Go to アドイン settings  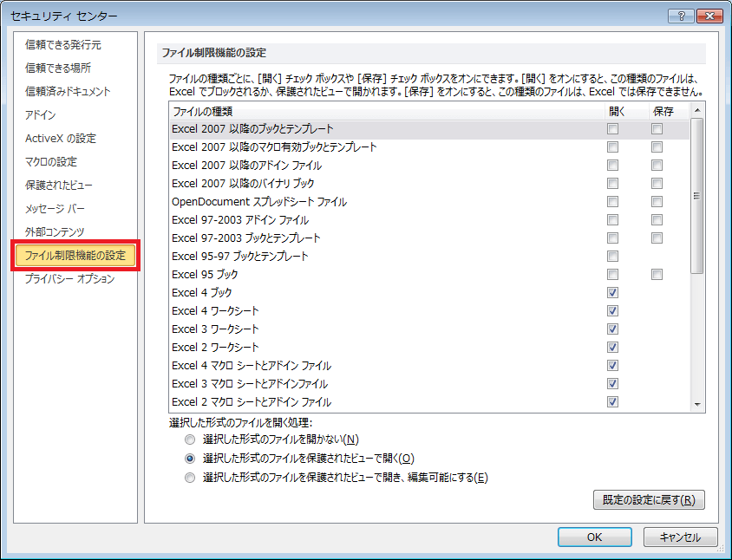point(40,114)
